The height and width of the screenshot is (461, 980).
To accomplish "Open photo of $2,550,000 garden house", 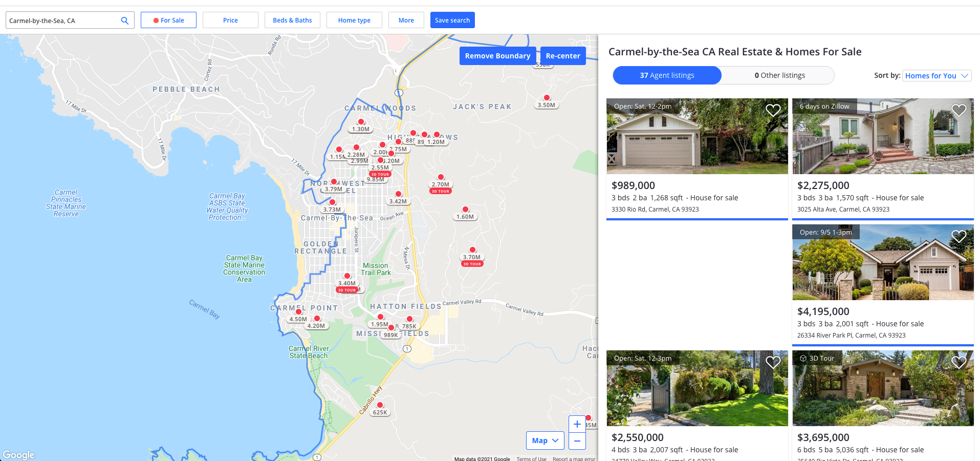I will click(x=697, y=388).
